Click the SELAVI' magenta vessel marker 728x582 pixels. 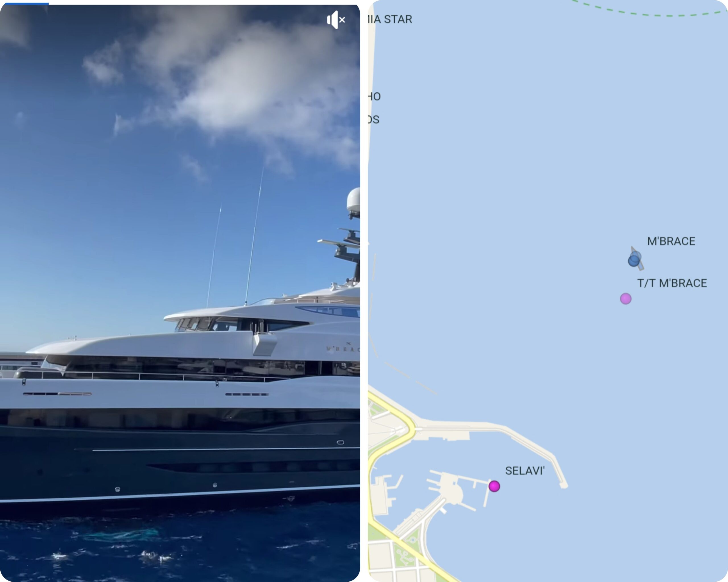click(x=494, y=486)
